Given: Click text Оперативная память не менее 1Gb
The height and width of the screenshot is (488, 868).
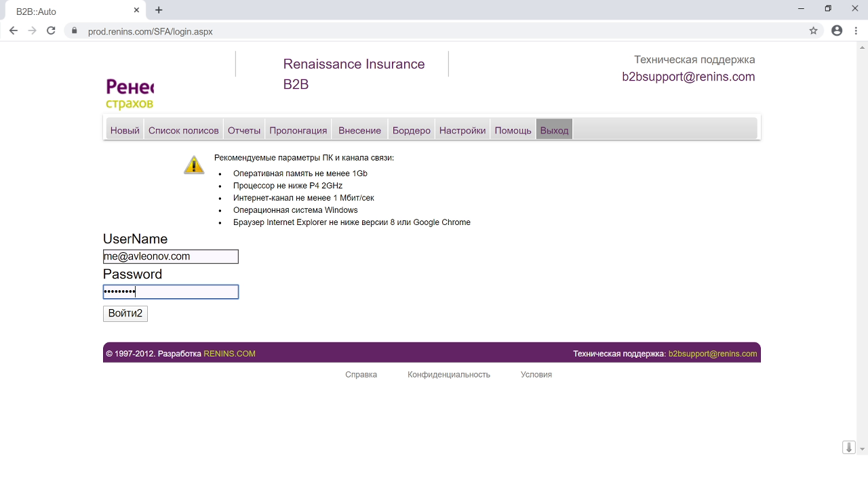Looking at the screenshot, I should (300, 174).
